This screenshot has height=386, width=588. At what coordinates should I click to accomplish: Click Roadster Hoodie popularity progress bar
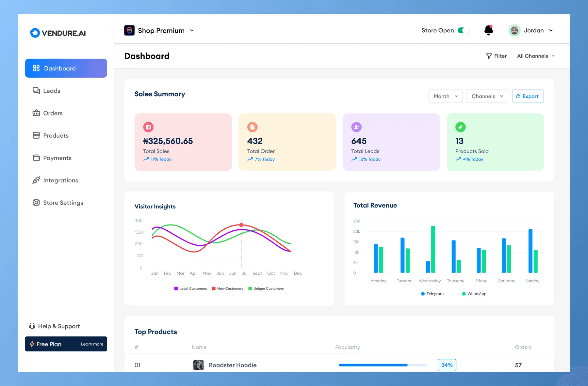click(x=383, y=365)
